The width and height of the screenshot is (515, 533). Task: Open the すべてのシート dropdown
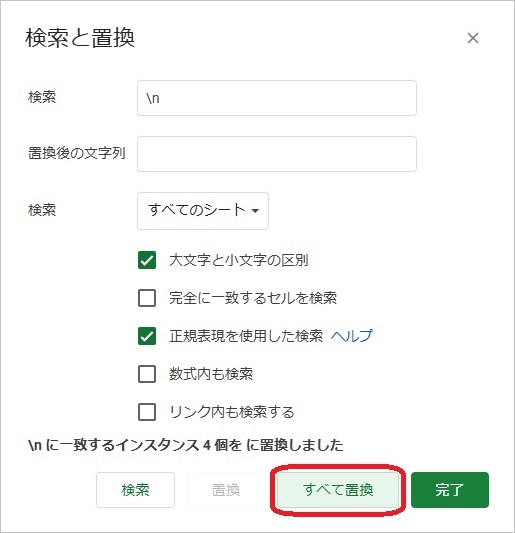(x=203, y=211)
